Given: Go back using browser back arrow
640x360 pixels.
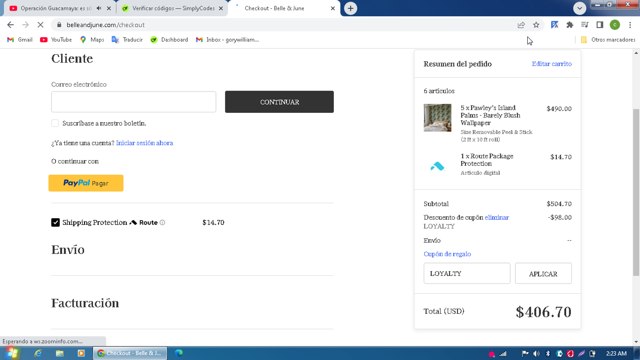Looking at the screenshot, I should [x=11, y=25].
